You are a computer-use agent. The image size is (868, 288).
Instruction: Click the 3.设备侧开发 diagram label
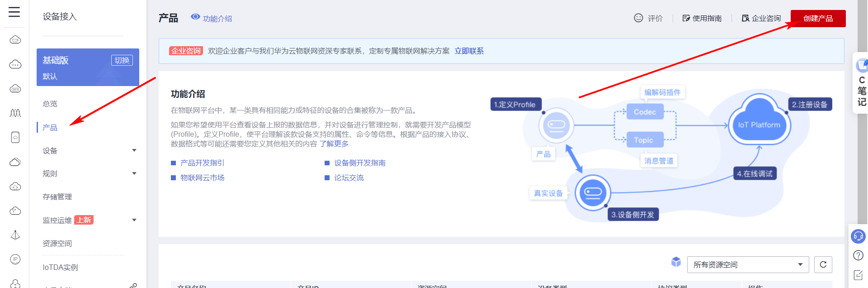pyautogui.click(x=633, y=215)
